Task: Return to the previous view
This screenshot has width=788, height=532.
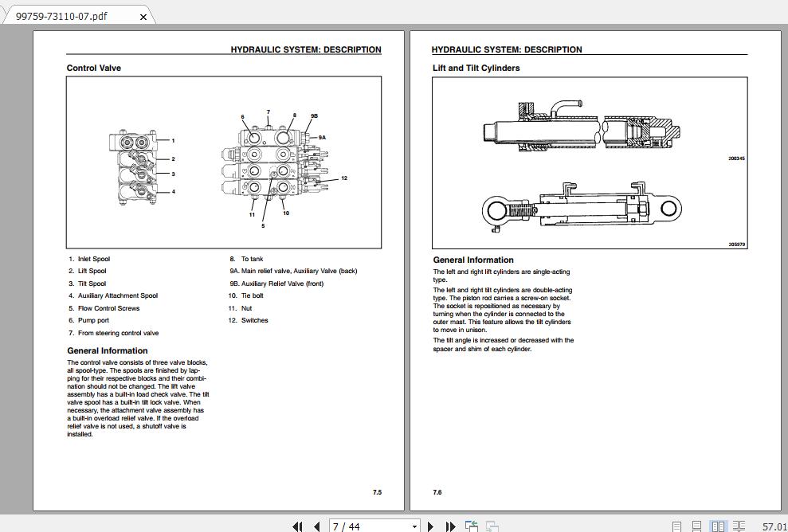Action: pos(471,526)
